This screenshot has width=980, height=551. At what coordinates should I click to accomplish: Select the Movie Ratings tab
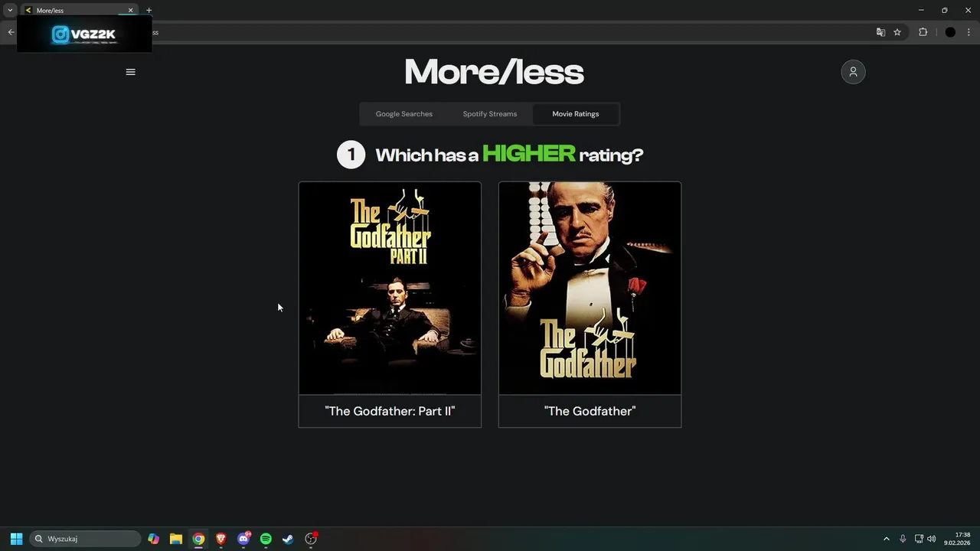(576, 114)
